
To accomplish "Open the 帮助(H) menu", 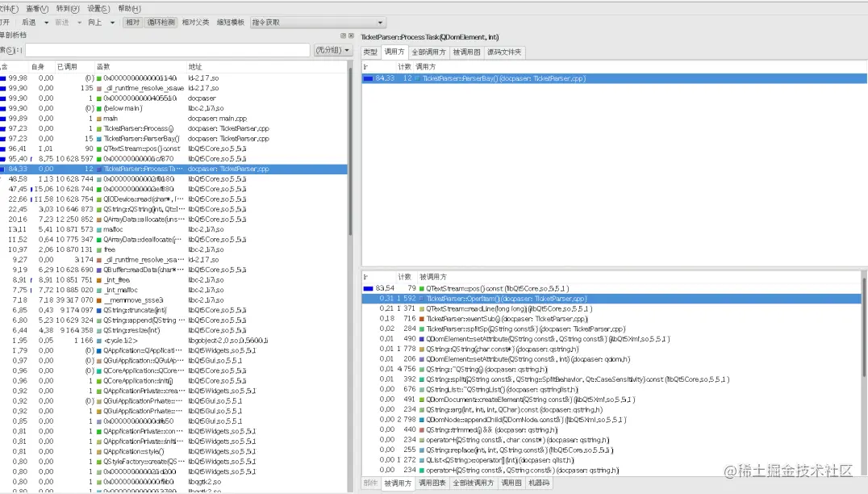I will (x=130, y=8).
